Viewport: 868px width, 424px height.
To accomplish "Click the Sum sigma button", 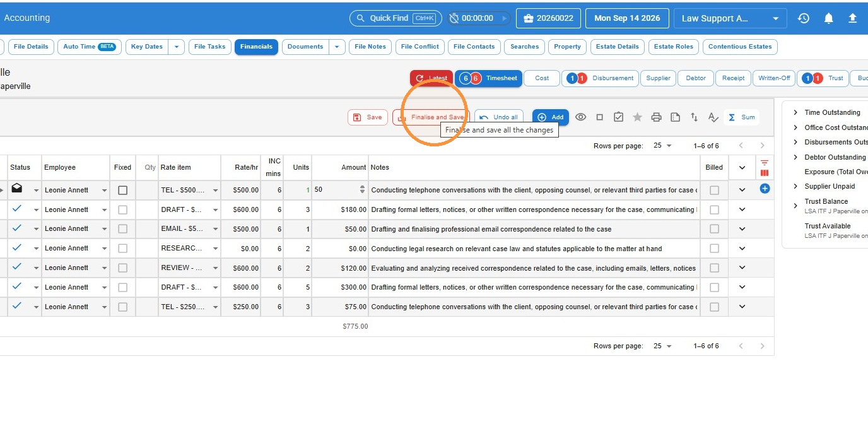I will pyautogui.click(x=741, y=117).
